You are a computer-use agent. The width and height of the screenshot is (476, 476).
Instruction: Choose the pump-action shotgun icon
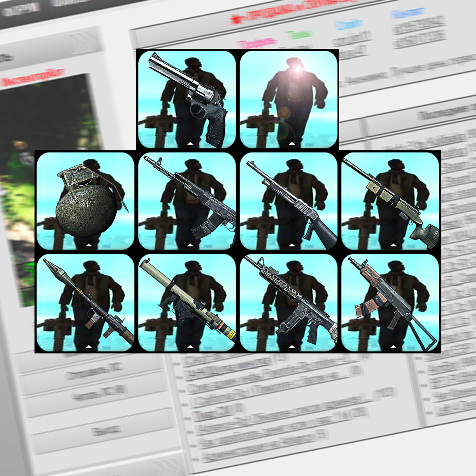pyautogui.click(x=289, y=201)
